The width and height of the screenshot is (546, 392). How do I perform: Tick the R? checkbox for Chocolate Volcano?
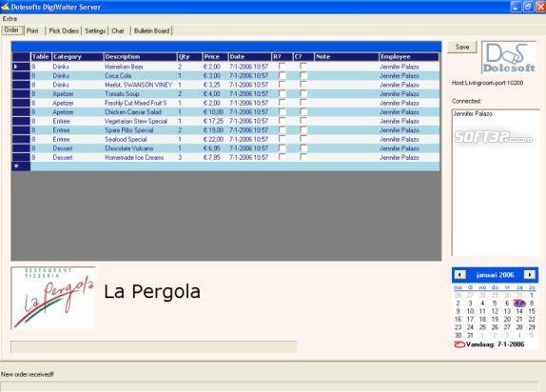coord(283,147)
